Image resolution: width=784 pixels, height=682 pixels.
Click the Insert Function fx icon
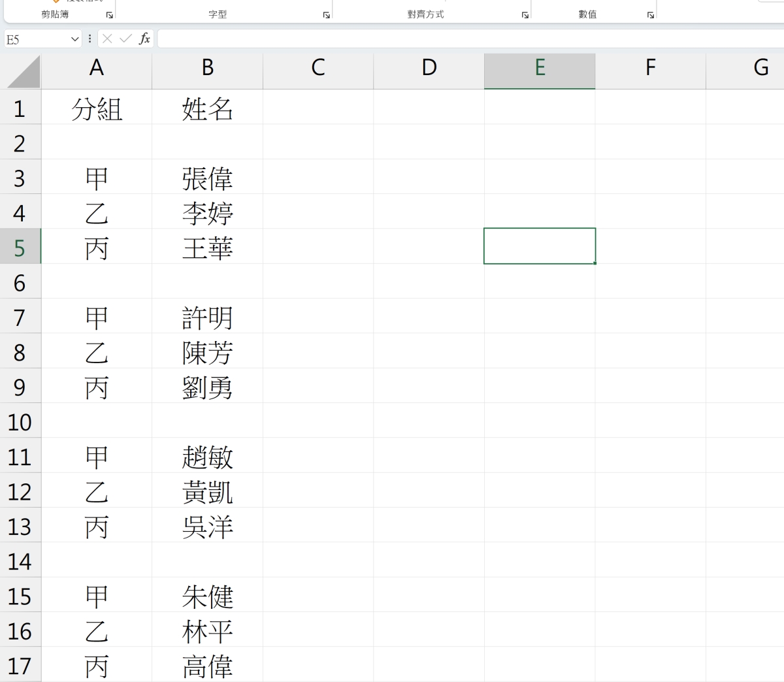tap(144, 39)
